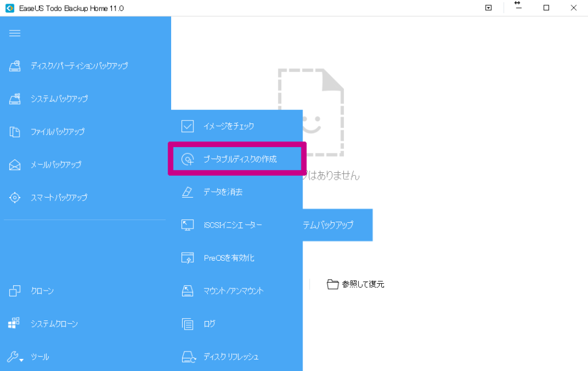Click ディスクリフレッシュ in tools menu

pyautogui.click(x=231, y=357)
